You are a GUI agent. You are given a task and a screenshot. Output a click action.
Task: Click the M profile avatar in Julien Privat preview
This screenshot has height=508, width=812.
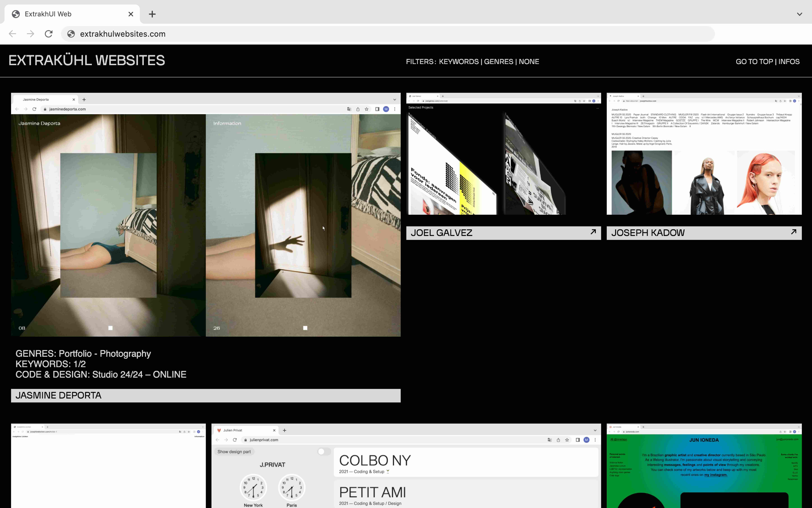pyautogui.click(x=587, y=440)
